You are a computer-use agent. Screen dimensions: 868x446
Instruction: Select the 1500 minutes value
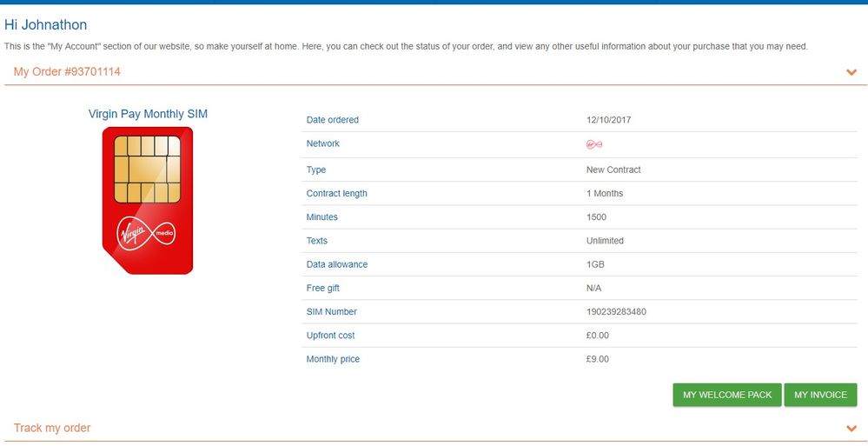point(596,217)
